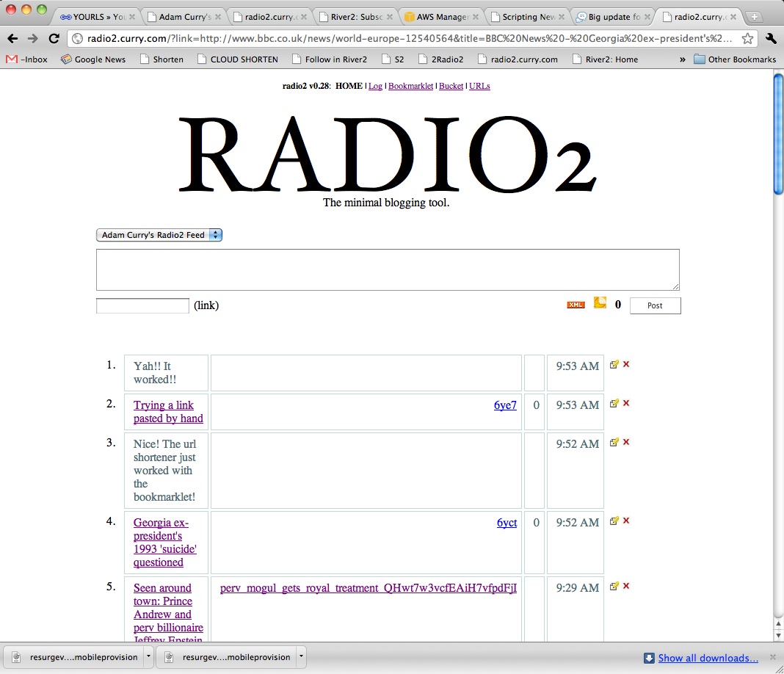Open the 6yct short link
This screenshot has height=674, width=784.
tap(507, 523)
